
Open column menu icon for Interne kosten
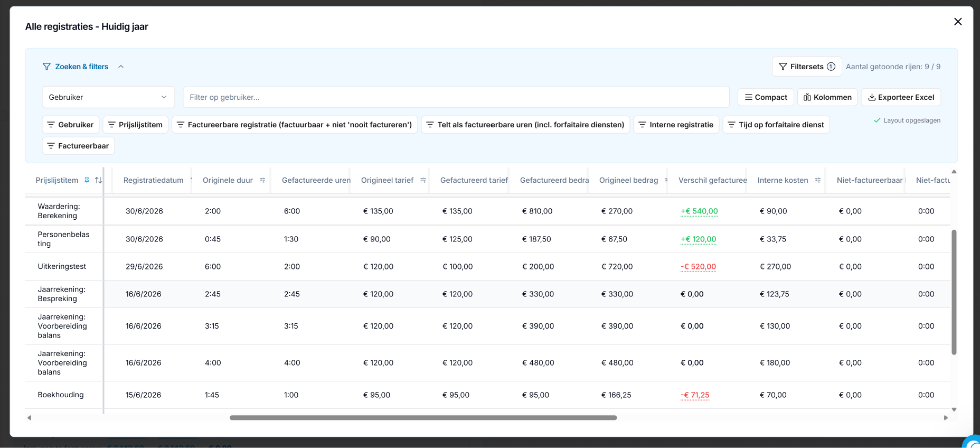818,180
